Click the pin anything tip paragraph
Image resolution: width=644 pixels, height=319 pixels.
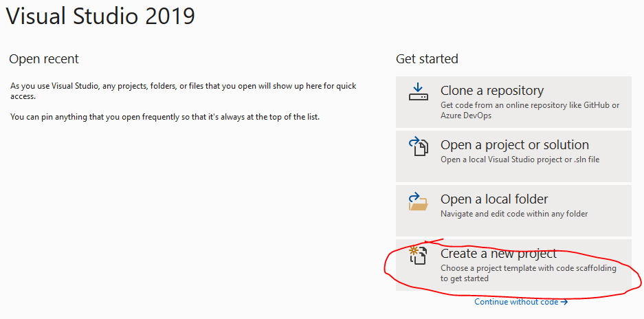click(165, 117)
